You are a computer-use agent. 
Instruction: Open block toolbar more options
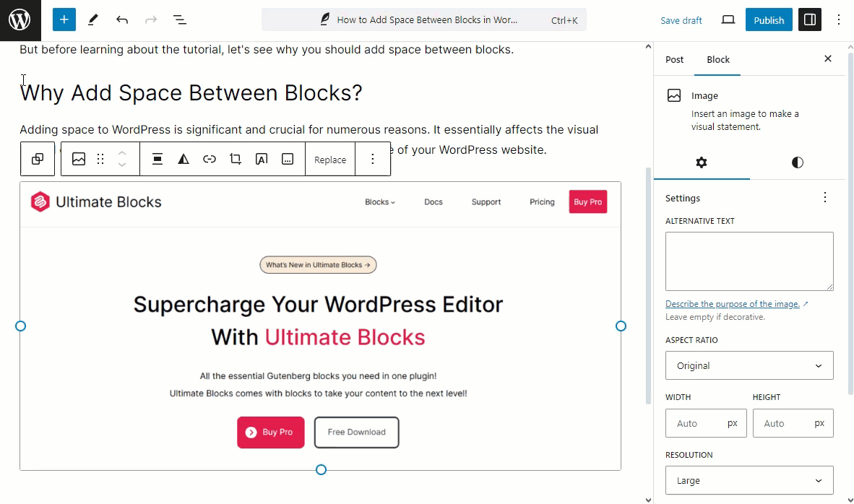[373, 159]
